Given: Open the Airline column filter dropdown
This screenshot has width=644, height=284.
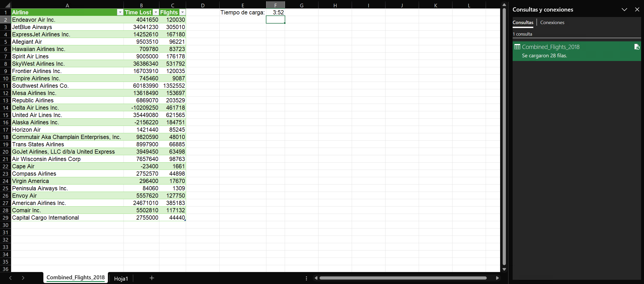Looking at the screenshot, I should pos(120,12).
